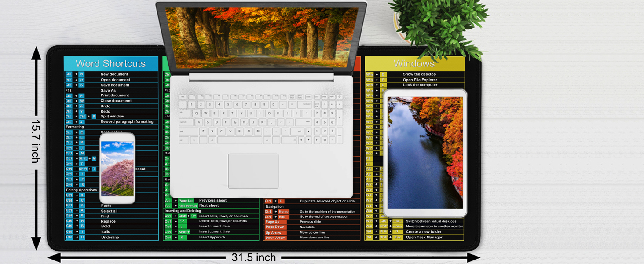Click the Create a new folder row

[414, 232]
